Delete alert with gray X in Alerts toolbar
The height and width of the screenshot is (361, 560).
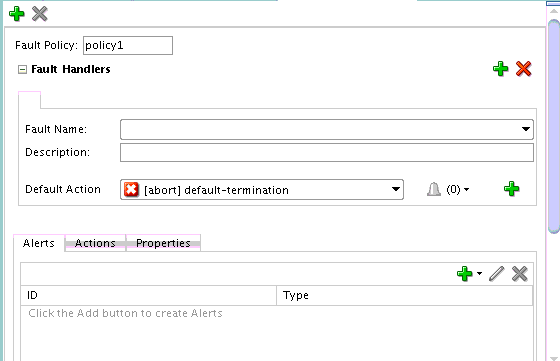point(519,274)
